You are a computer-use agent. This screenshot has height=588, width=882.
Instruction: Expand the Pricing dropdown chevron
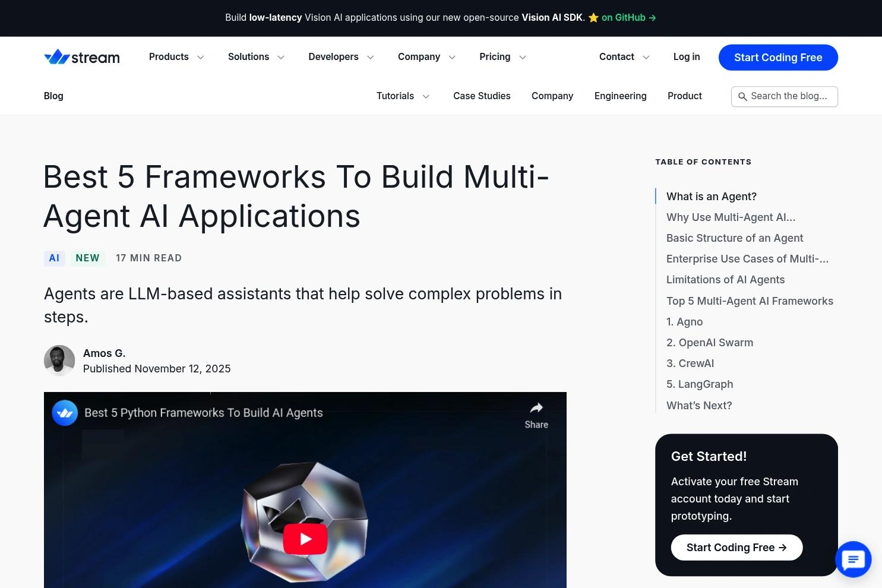(x=523, y=58)
